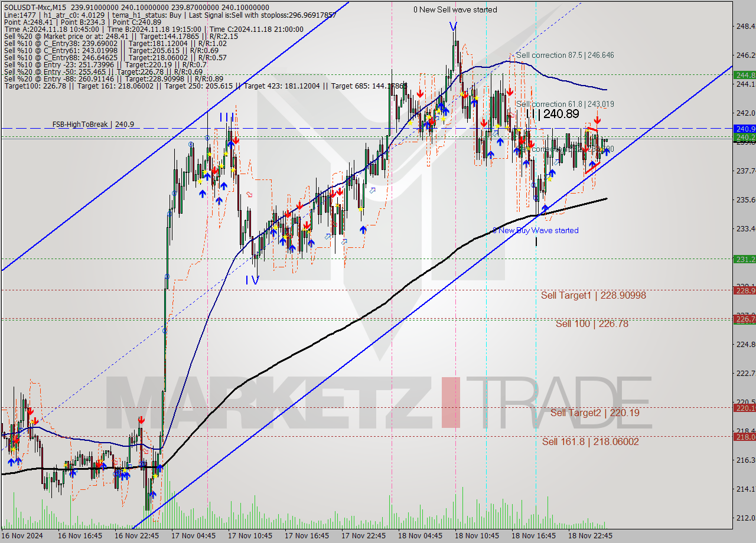Screen dimensions: 756x543
Task: Click the 242.0 price axis value
Action: click(x=745, y=113)
